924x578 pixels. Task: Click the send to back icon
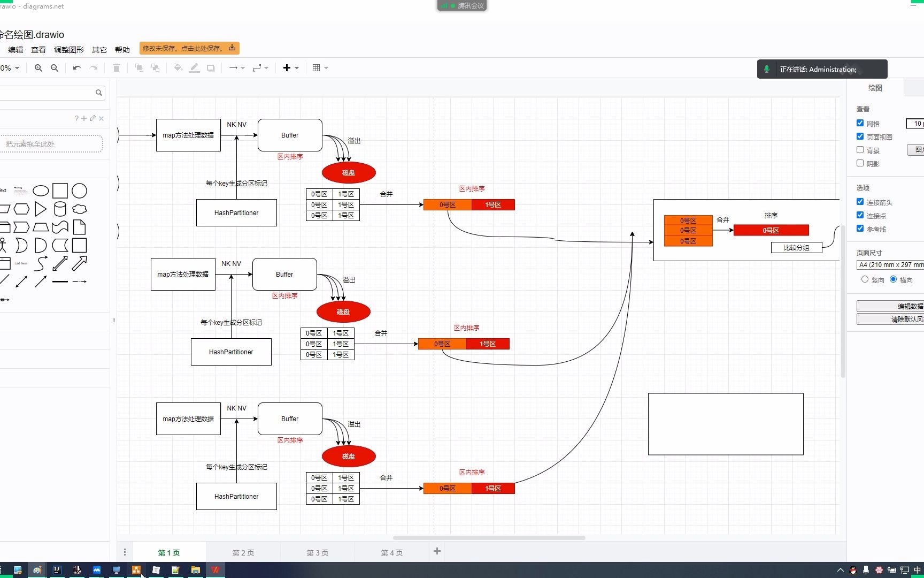[155, 68]
